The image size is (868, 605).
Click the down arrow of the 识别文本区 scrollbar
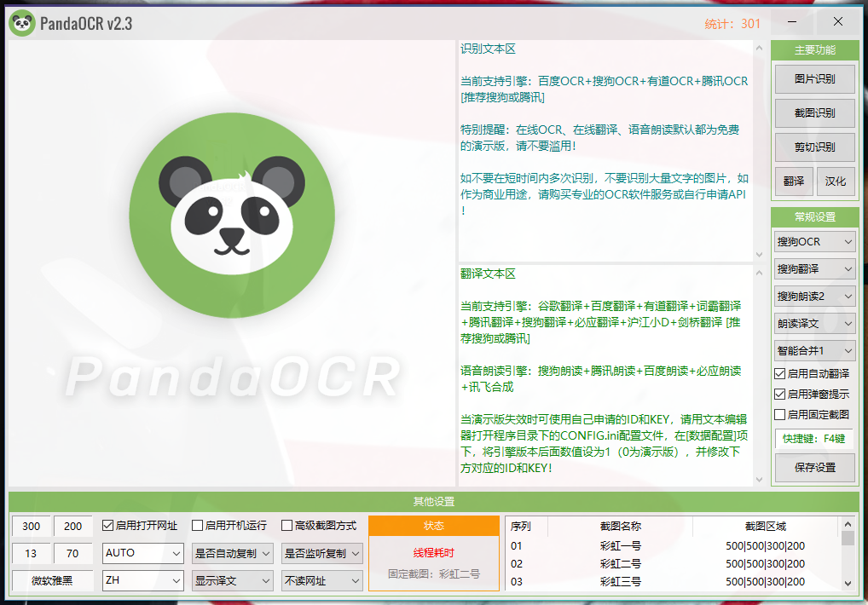[x=759, y=255]
